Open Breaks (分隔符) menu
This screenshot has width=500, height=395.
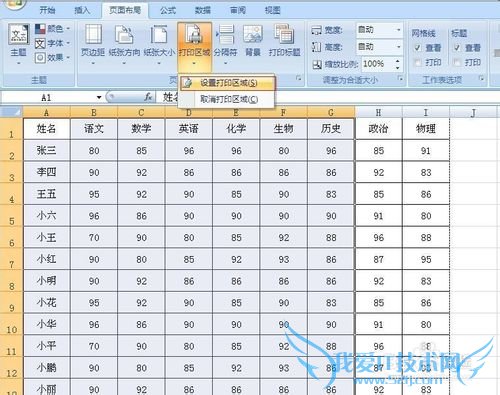(x=226, y=45)
